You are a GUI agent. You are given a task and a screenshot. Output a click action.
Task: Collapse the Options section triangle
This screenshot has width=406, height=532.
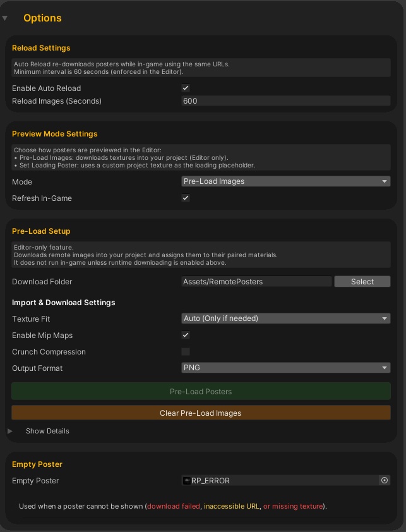tap(5, 18)
